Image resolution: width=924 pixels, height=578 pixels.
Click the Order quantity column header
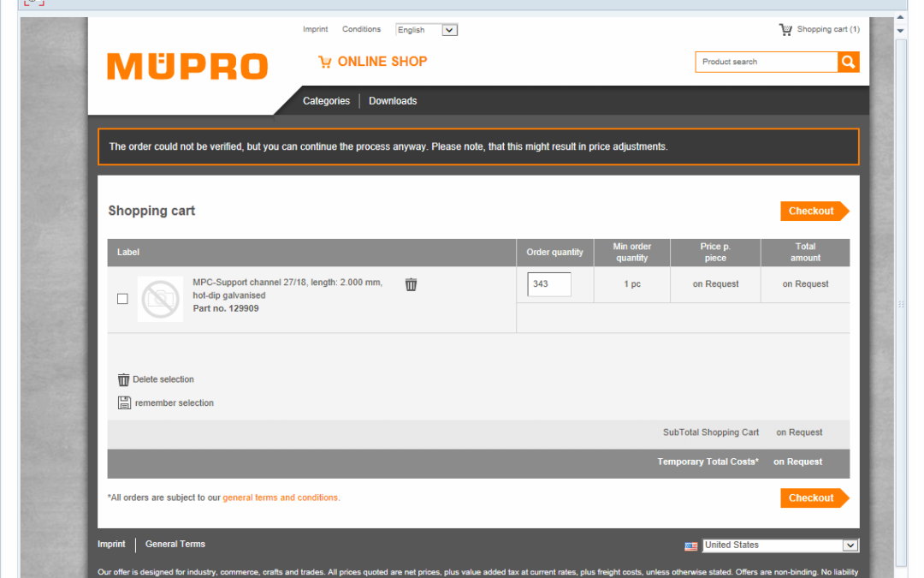pos(554,253)
